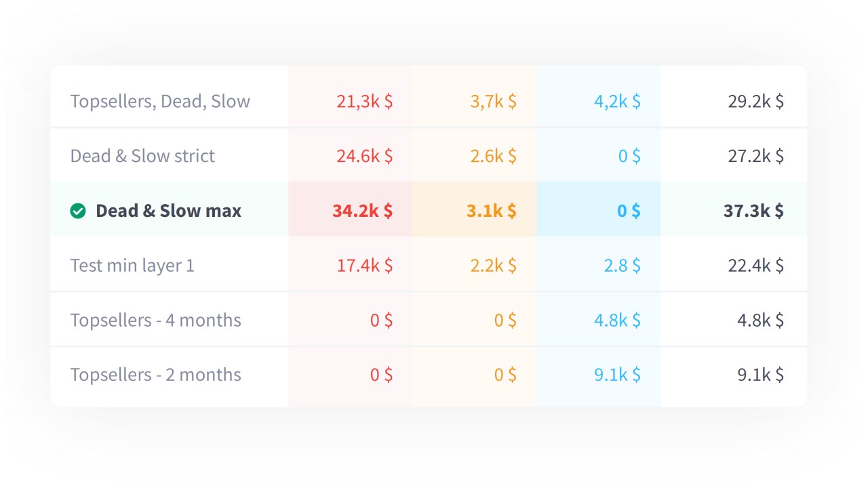Click the red 21,3k $ value
The width and height of the screenshot is (868, 488).
coord(364,102)
